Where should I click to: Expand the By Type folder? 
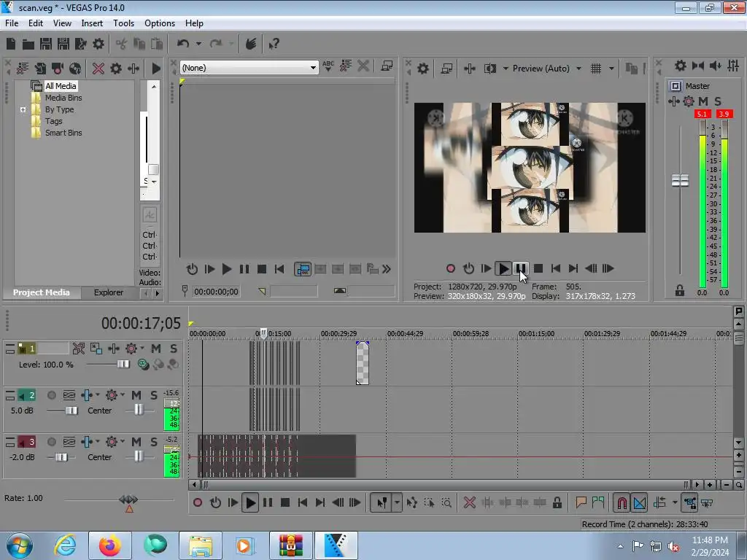click(x=23, y=109)
